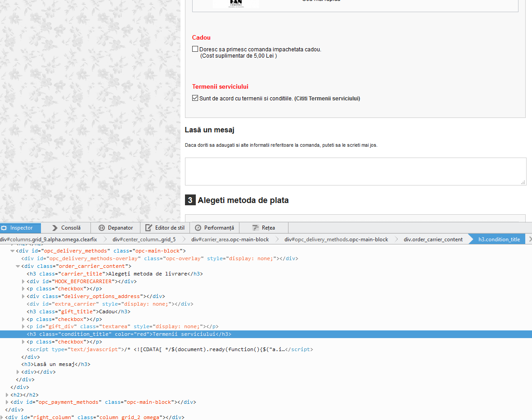
Task: Expand the delivery_options_address div node
Action: [x=23, y=297]
